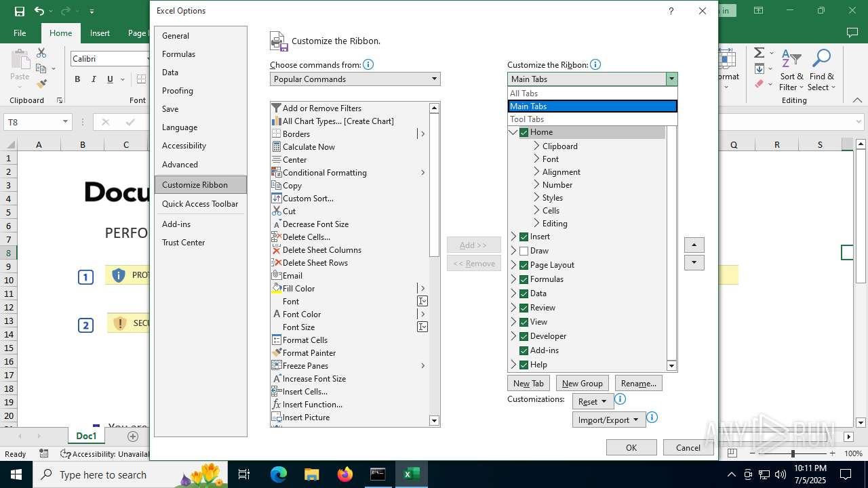868x488 pixels.
Task: Uncheck the Data tab checkbox
Action: pos(524,293)
